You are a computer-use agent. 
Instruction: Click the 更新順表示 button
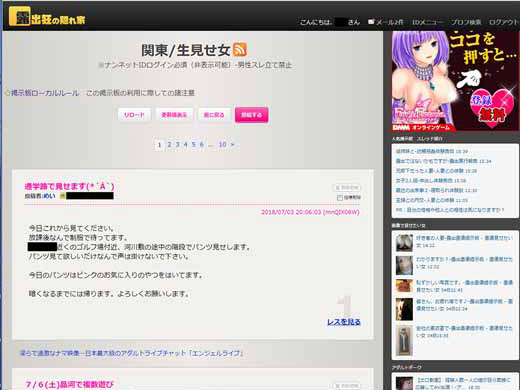coord(174,115)
